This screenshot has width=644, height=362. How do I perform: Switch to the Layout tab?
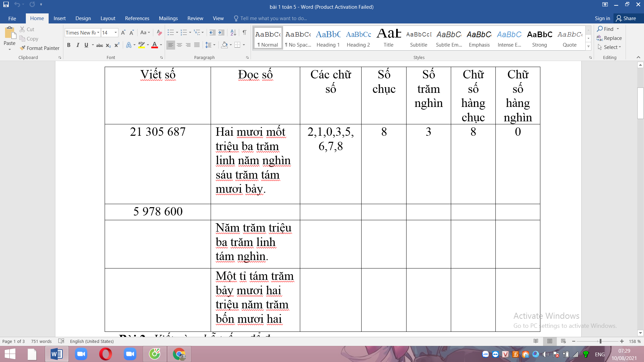[x=108, y=18]
